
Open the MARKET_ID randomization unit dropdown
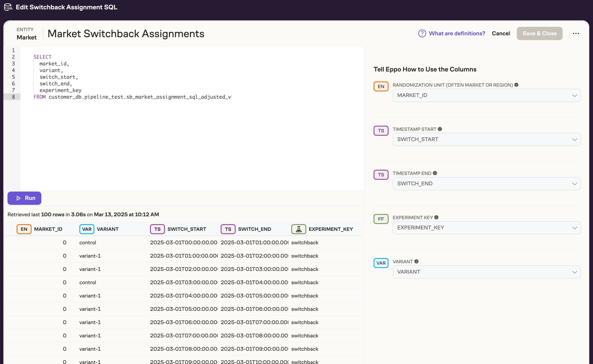[x=486, y=95]
